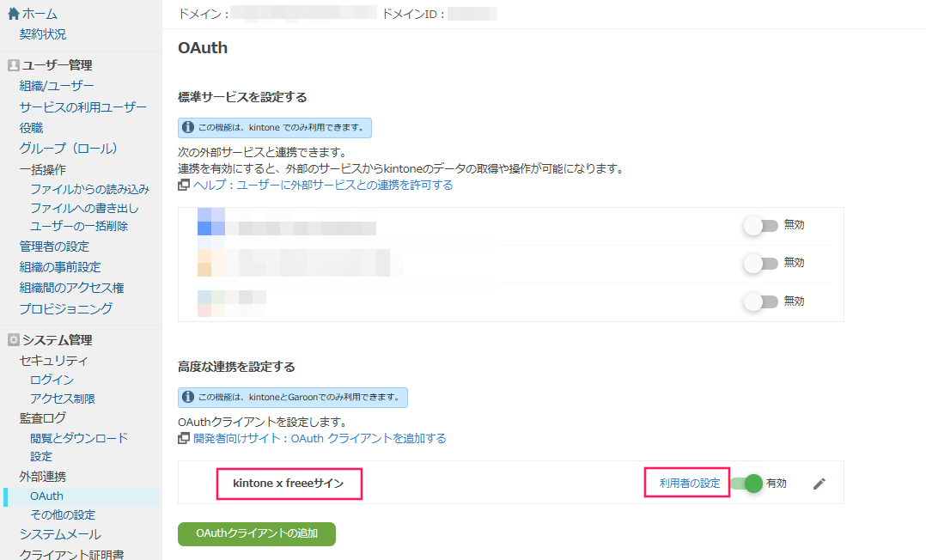Click the 標準サービスを設定する heading
Image resolution: width=926 pixels, height=560 pixels.
(x=242, y=97)
